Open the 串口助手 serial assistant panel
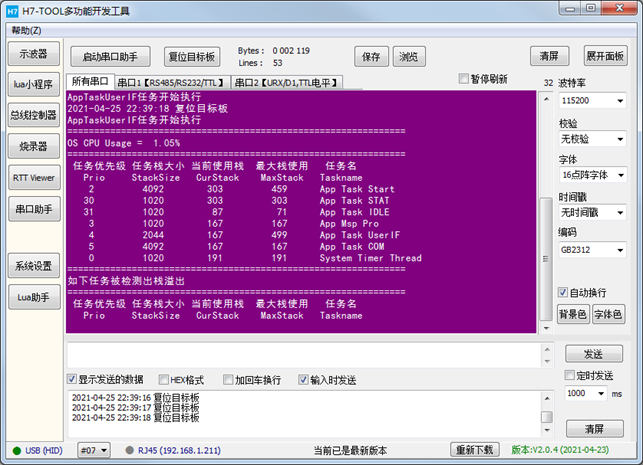This screenshot has height=465, width=643. coord(34,209)
